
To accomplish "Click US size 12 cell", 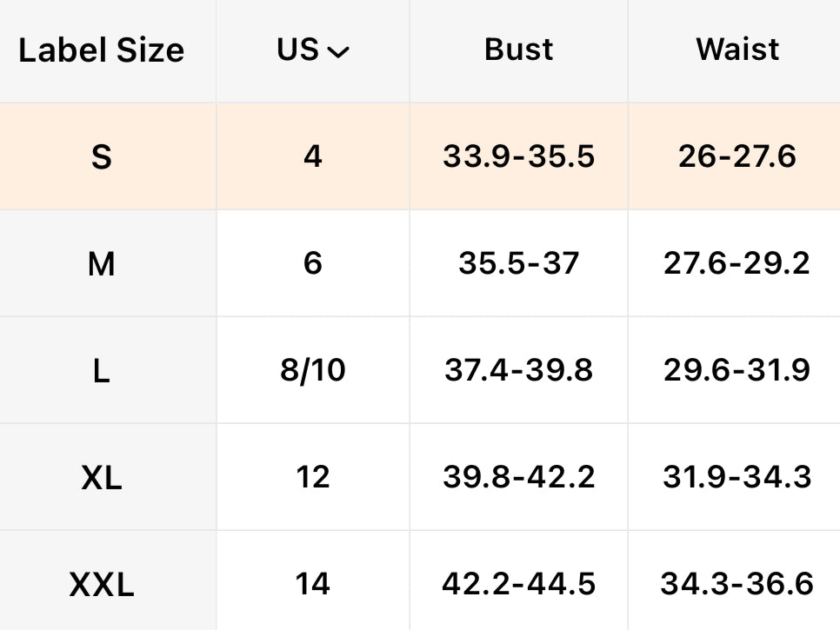I will pos(313,478).
